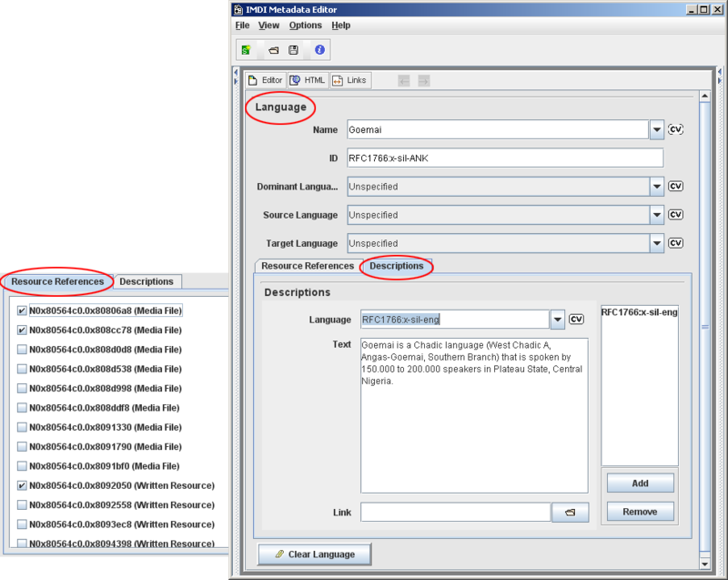Click the forward arrow next to Links tab
728x580 pixels.
coord(423,81)
